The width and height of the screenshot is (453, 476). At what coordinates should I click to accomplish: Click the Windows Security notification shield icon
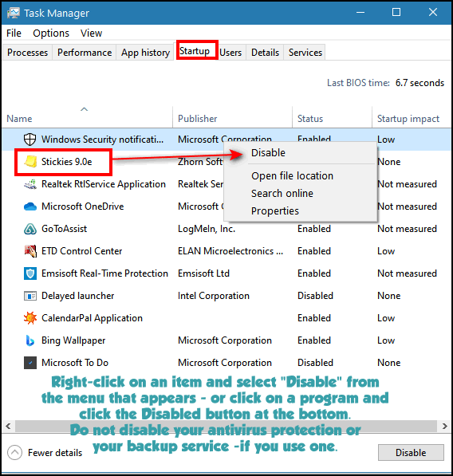30,140
